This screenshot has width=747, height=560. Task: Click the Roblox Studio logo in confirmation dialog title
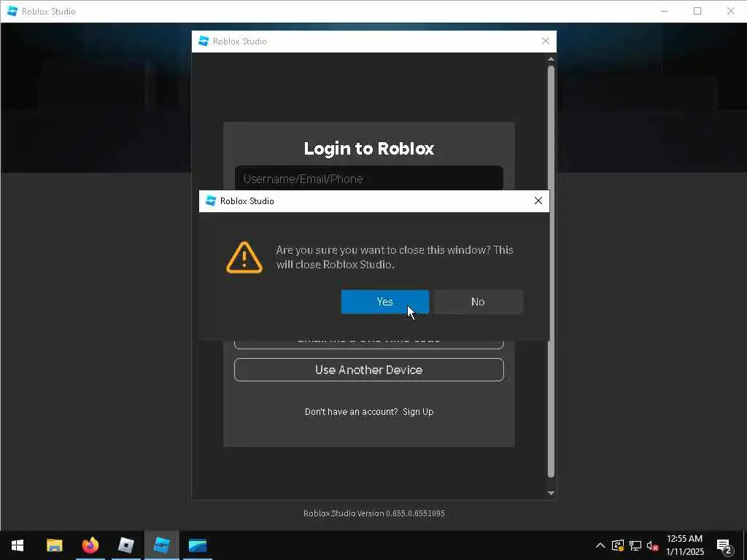211,201
